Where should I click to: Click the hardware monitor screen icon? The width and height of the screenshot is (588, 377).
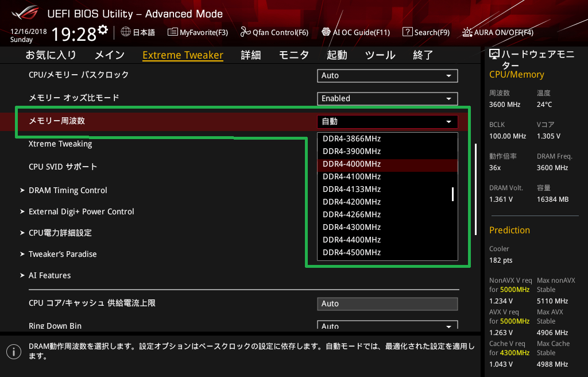click(x=494, y=54)
